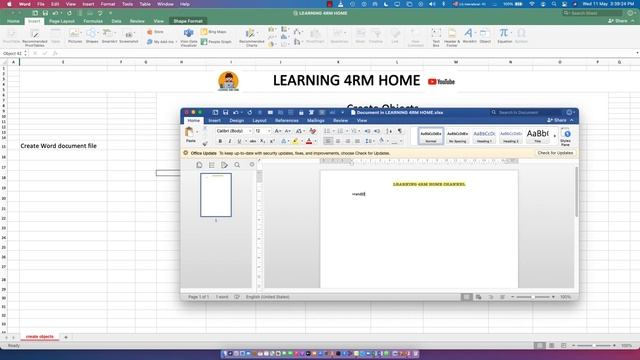Open Word References tab

(x=287, y=120)
